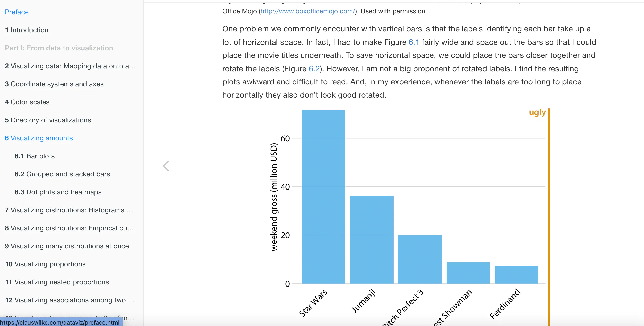Click the Figure 6.2 cross-reference link
Screen dimensions: 644x326
314,68
